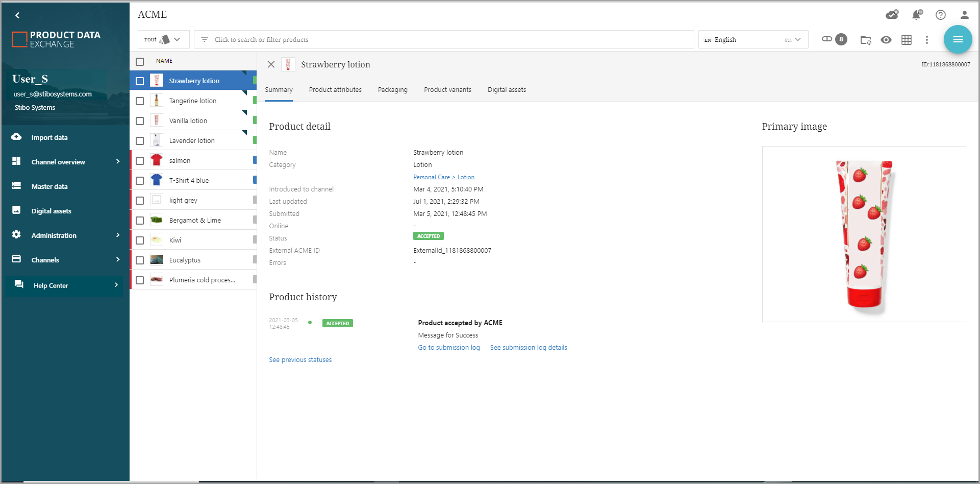The image size is (980, 484).
Task: Open the English language dropdown
Action: coord(752,39)
